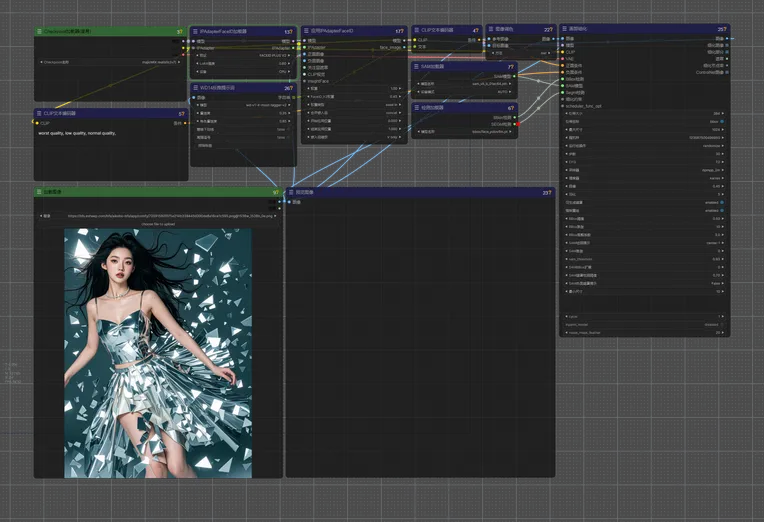The height and width of the screenshot is (522, 764).
Task: Click the insightface input socket
Action: [305, 81]
